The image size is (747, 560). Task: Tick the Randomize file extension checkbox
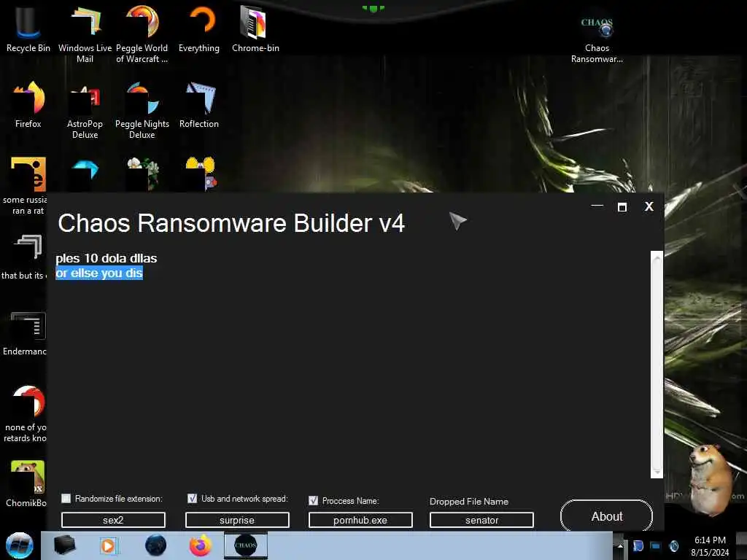[66, 499]
